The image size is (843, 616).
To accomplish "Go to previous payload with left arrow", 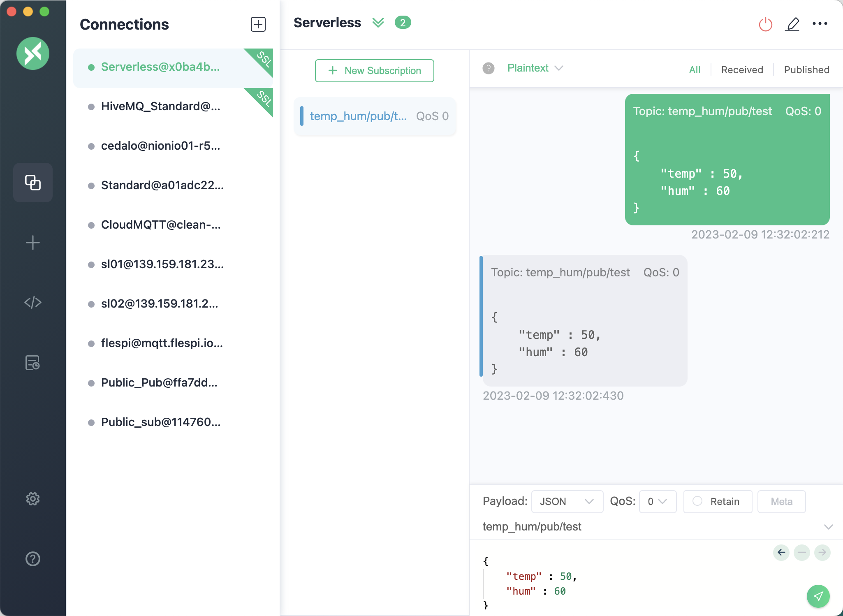I will click(x=781, y=552).
